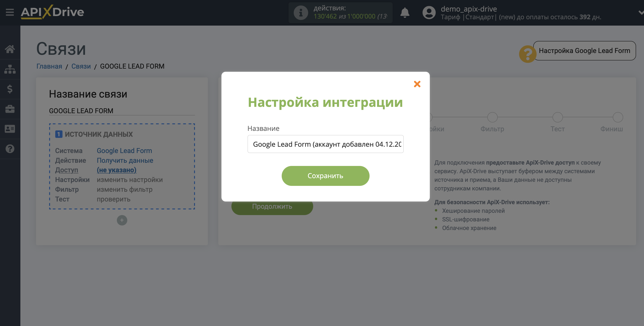Viewport: 644px width, 326px height.
Task: Follow the Главная breadcrumb link
Action: coord(49,66)
